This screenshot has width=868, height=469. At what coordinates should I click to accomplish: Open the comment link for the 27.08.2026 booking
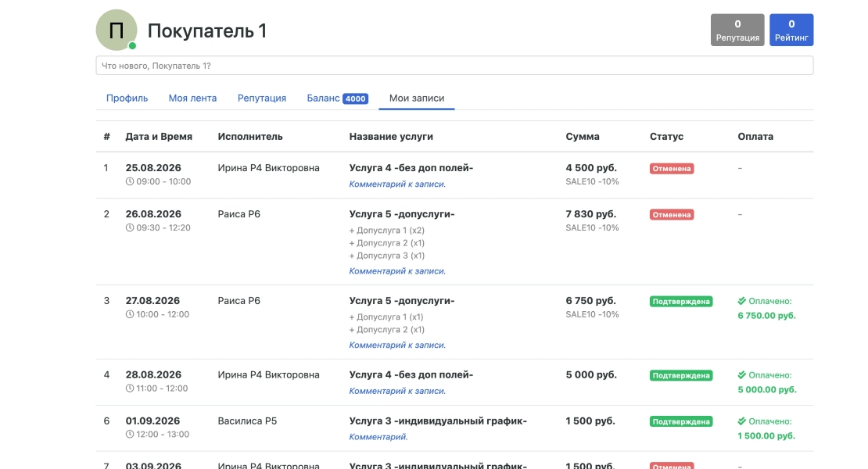pos(397,345)
